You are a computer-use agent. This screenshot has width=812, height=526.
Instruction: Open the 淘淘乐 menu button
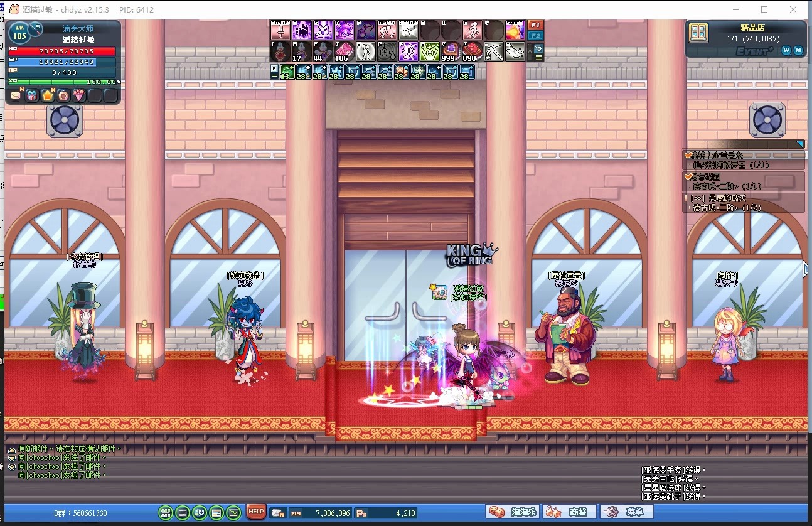click(513, 512)
